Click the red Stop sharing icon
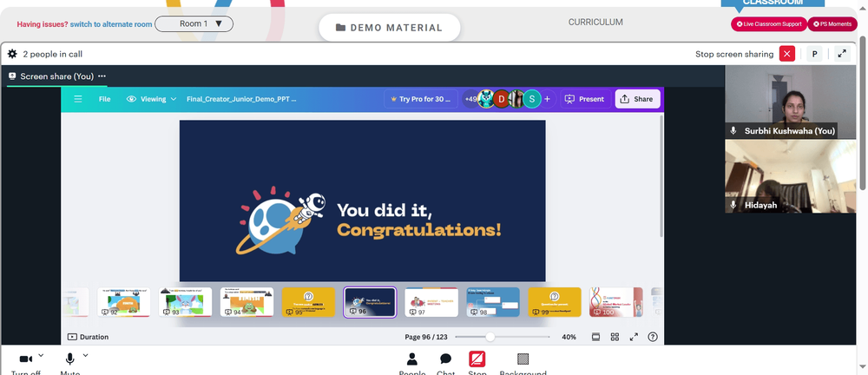 click(477, 359)
